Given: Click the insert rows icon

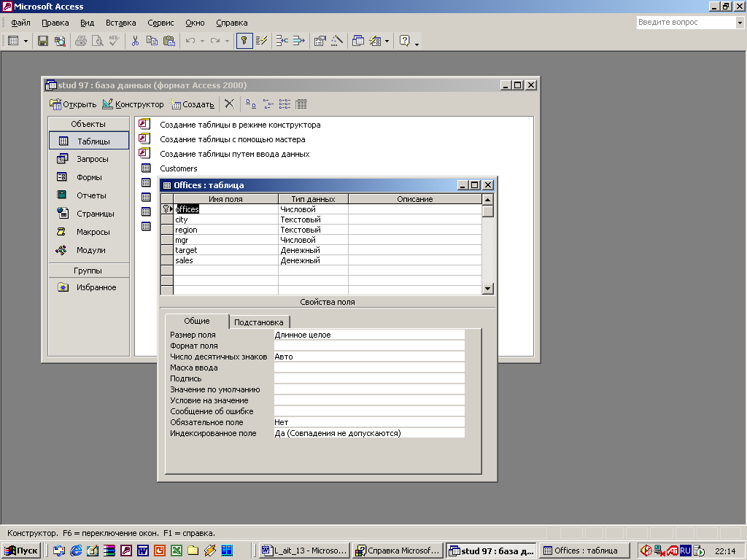Looking at the screenshot, I should (282, 41).
